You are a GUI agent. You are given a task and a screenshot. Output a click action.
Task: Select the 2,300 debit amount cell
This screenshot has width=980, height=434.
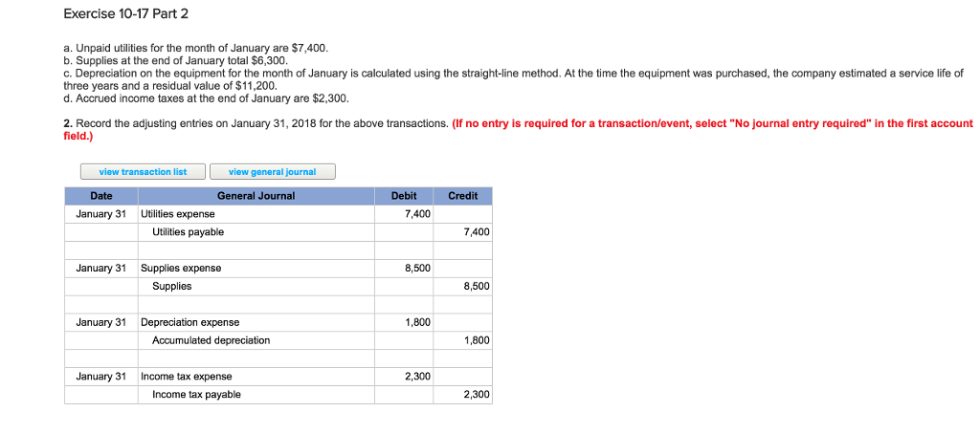click(x=404, y=378)
